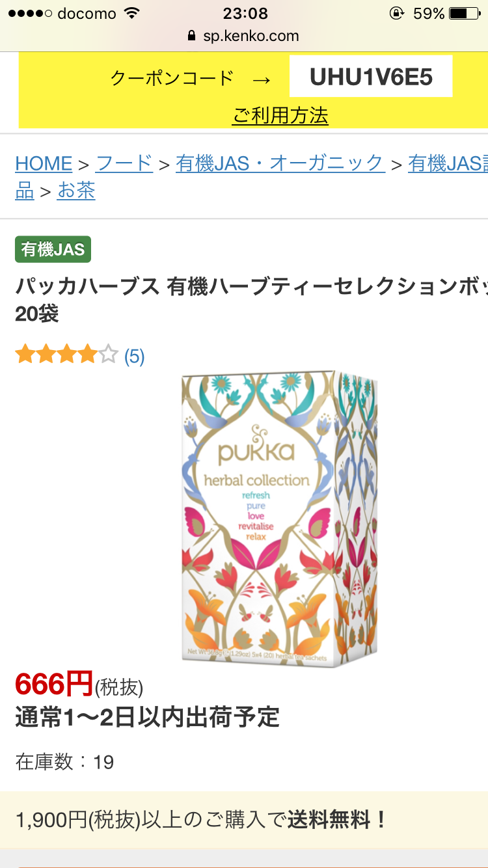488x868 pixels.
Task: Tap the Pukka herbal collection product image
Action: coord(280,519)
